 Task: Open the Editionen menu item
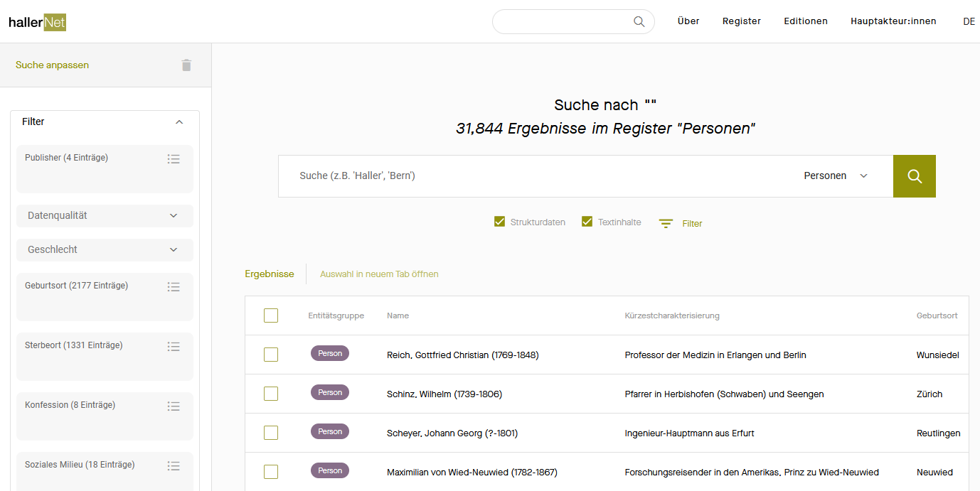click(x=805, y=21)
